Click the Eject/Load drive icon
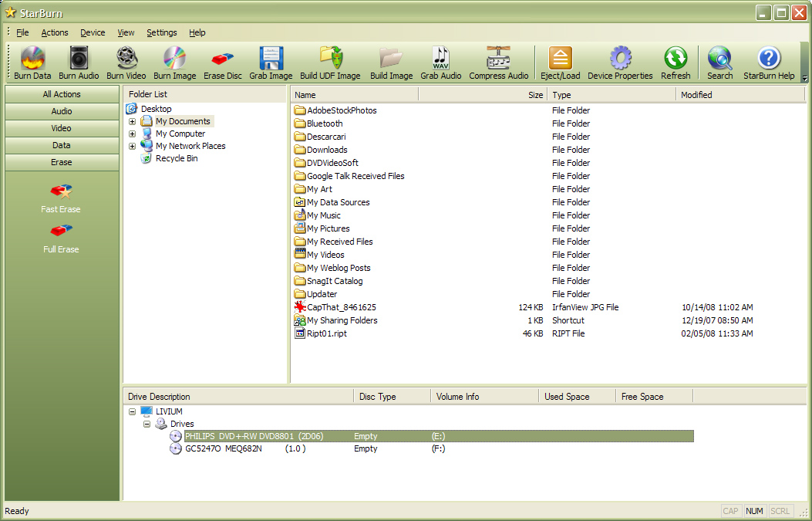812x521 pixels. (561, 63)
